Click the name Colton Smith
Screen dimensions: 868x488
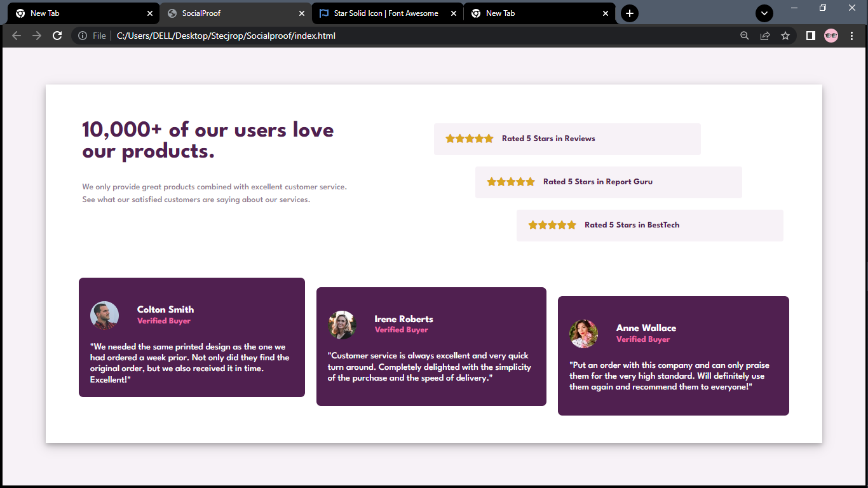tap(165, 309)
